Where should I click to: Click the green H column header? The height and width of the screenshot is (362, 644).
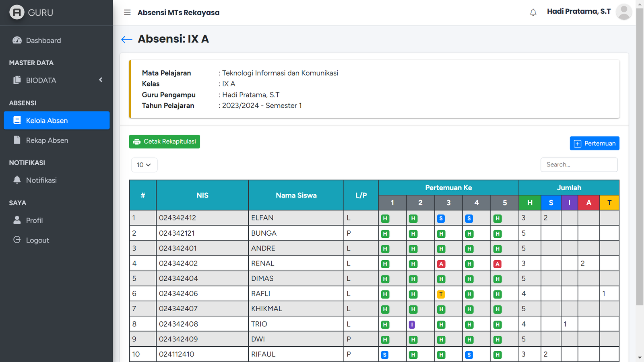click(x=530, y=203)
